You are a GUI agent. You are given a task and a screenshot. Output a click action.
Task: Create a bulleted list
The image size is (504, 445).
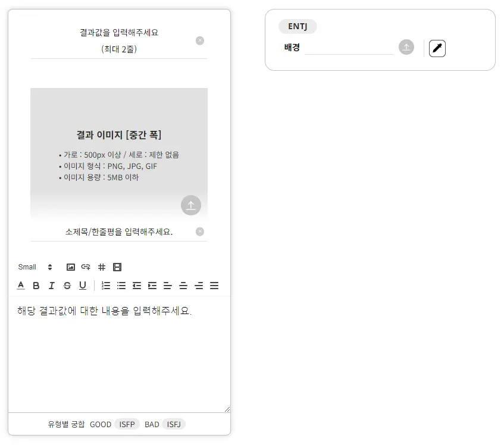(121, 286)
